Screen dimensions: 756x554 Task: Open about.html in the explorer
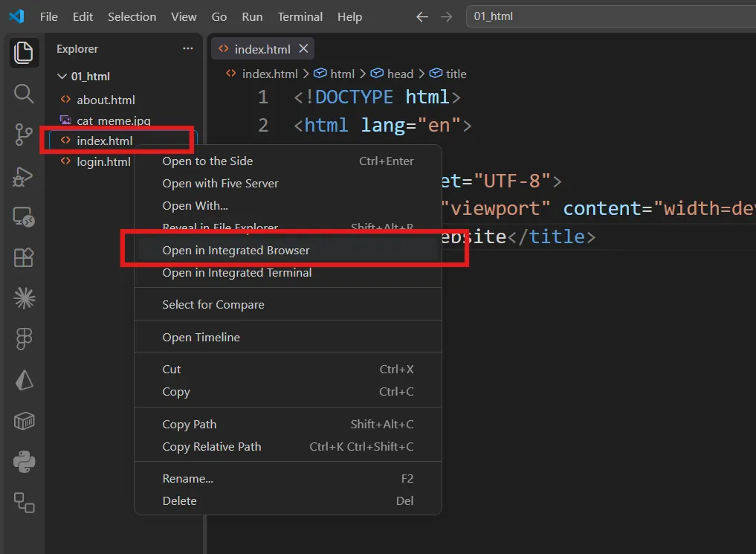pyautogui.click(x=106, y=100)
